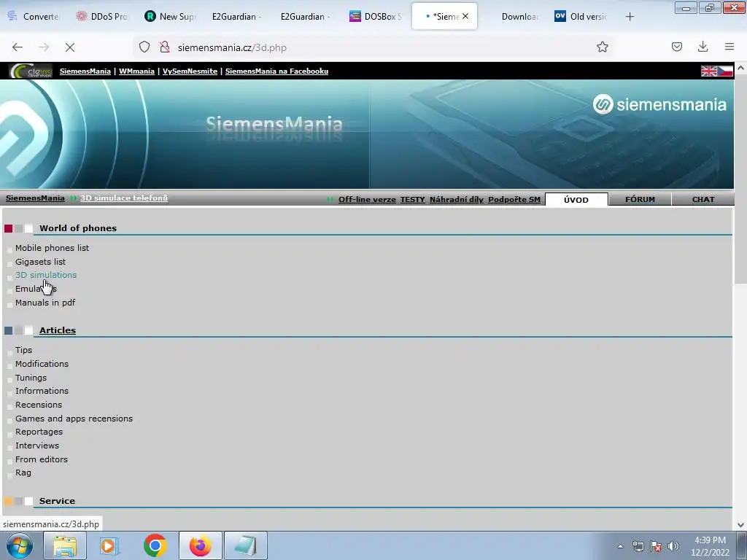747x560 pixels.
Task: Click the Clevis logo in the top bar
Action: [31, 71]
